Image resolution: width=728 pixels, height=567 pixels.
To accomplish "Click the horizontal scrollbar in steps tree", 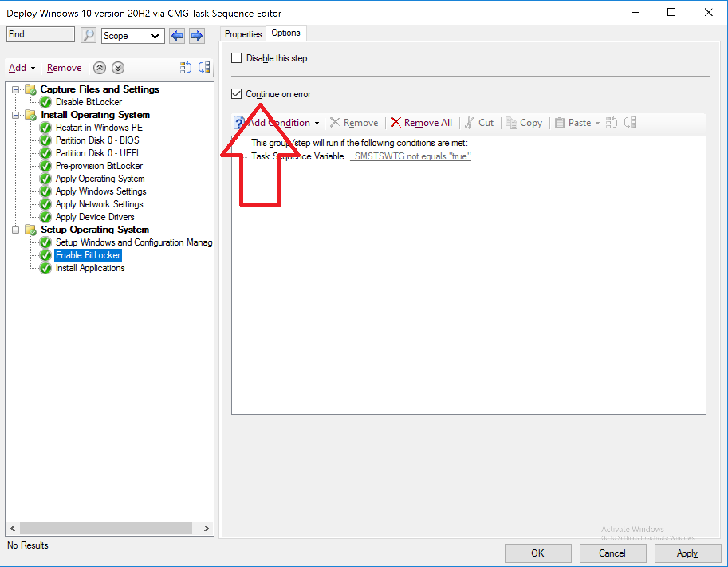I will (x=106, y=529).
